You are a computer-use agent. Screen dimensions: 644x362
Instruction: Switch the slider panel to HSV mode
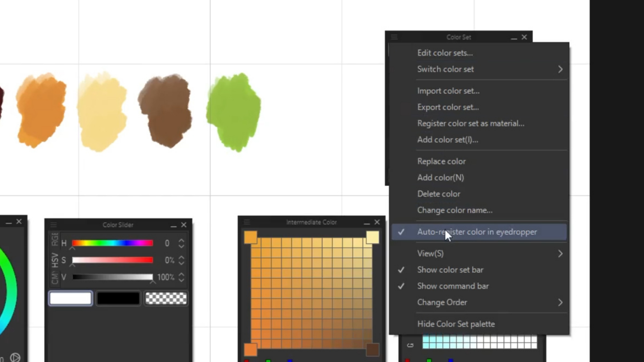[x=55, y=260]
